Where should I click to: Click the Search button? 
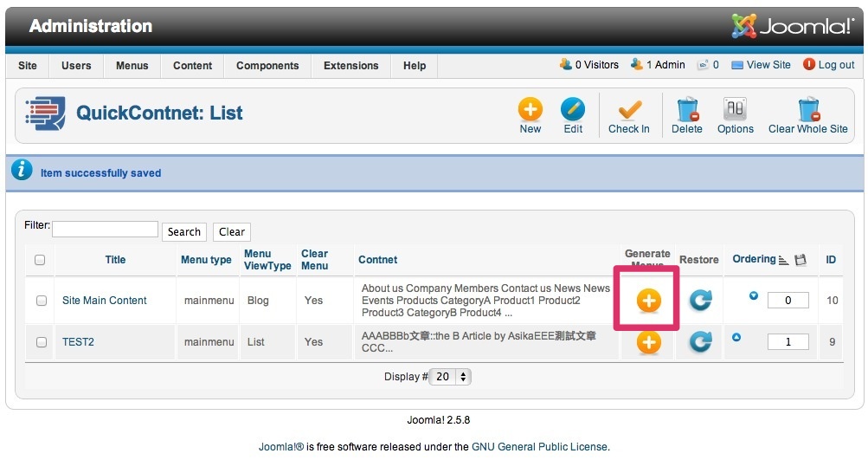[184, 232]
